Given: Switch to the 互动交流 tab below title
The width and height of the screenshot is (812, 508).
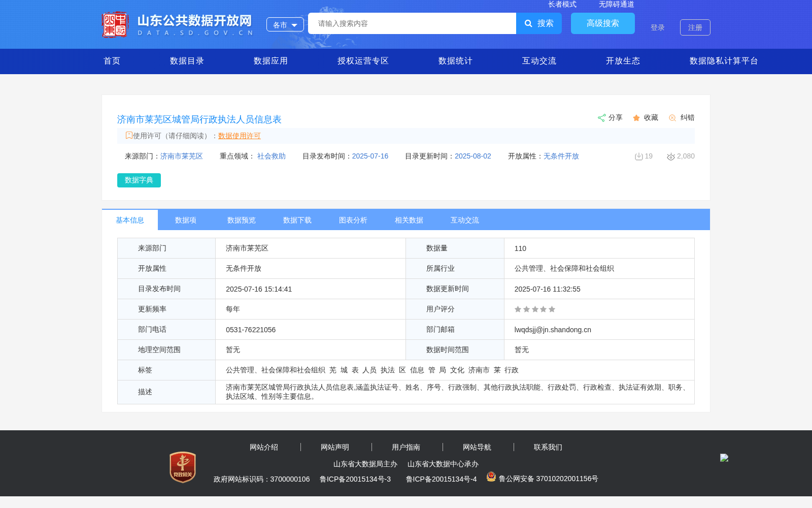Looking at the screenshot, I should pos(465,220).
